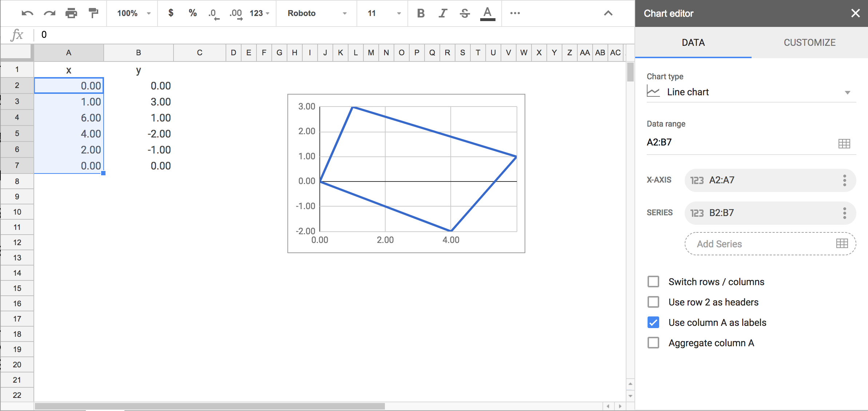Switch to the CUSTOMIZE tab
This screenshot has height=411, width=868.
(x=809, y=43)
